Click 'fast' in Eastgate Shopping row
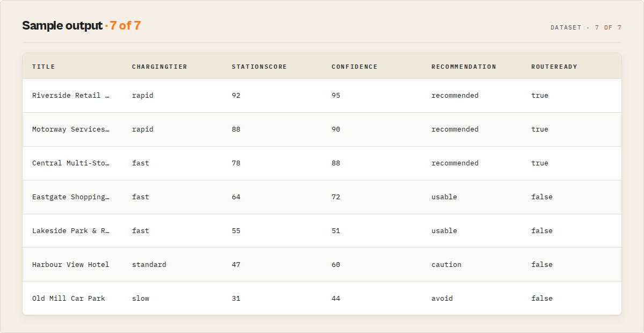This screenshot has height=333, width=644. pos(141,197)
